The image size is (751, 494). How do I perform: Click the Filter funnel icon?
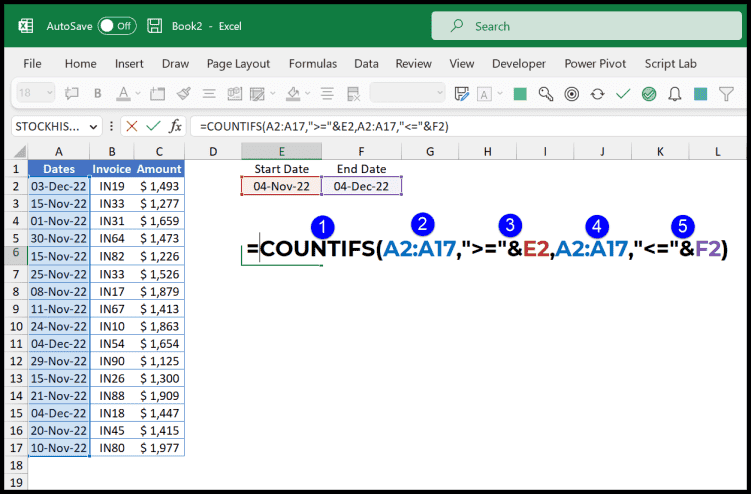point(727,94)
